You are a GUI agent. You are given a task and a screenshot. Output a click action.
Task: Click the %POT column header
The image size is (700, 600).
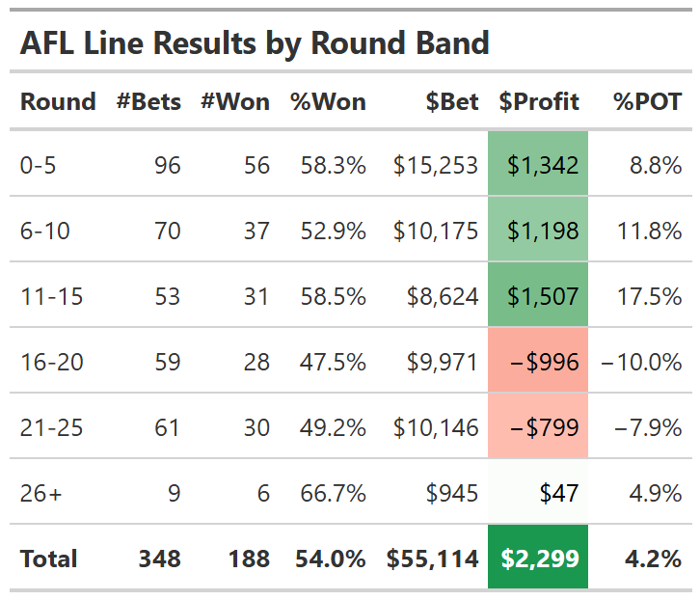coord(647,101)
